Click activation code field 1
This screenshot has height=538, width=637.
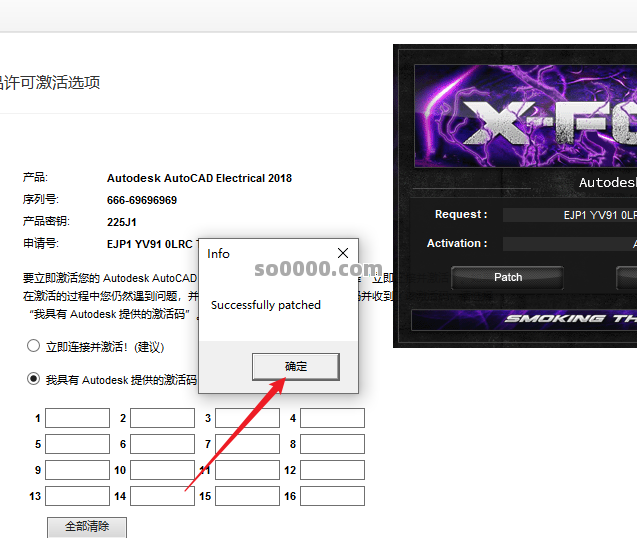[x=77, y=418]
